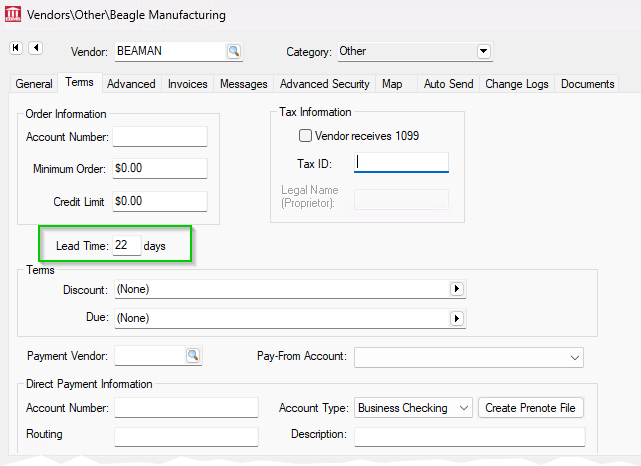
Task: Expand the Account Type dropdown
Action: tap(463, 408)
